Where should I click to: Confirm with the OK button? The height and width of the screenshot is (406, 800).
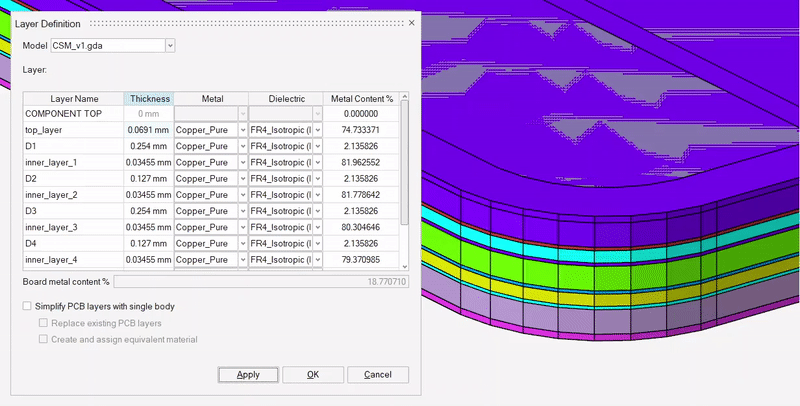point(313,375)
